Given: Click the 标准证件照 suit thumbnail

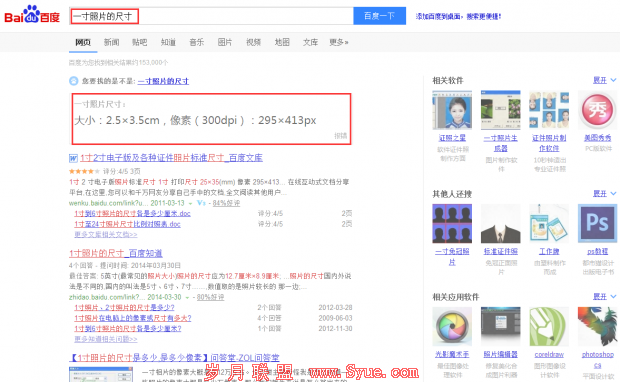Looking at the screenshot, I should (x=501, y=223).
